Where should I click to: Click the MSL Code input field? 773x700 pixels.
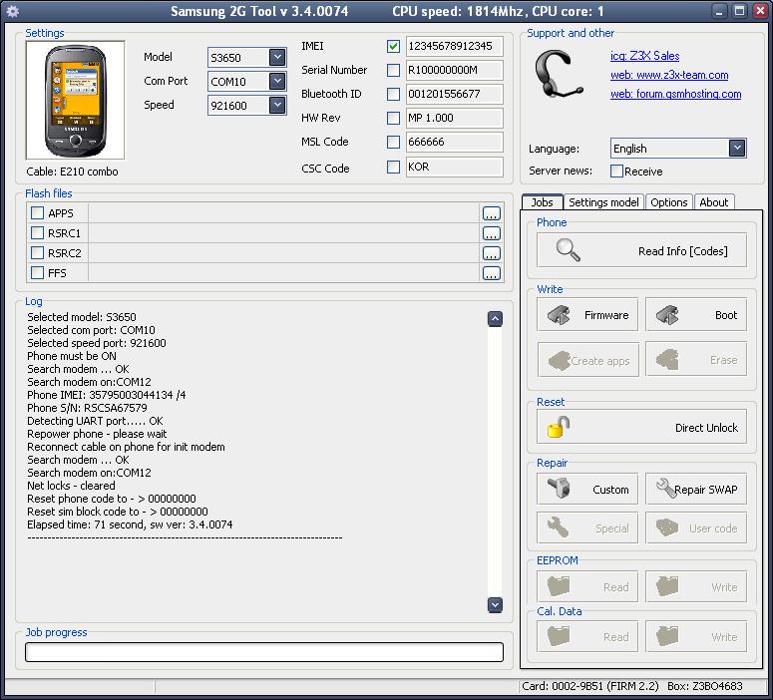point(454,142)
